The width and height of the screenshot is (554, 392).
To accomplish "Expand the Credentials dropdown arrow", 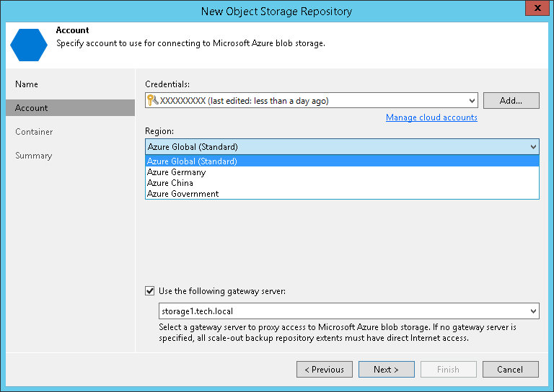I will pos(472,101).
